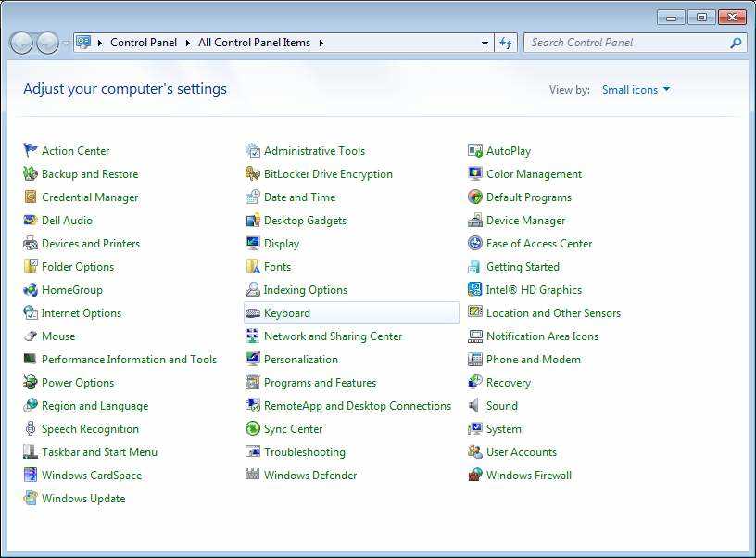
Task: Open Date and Time settings
Action: 299,197
